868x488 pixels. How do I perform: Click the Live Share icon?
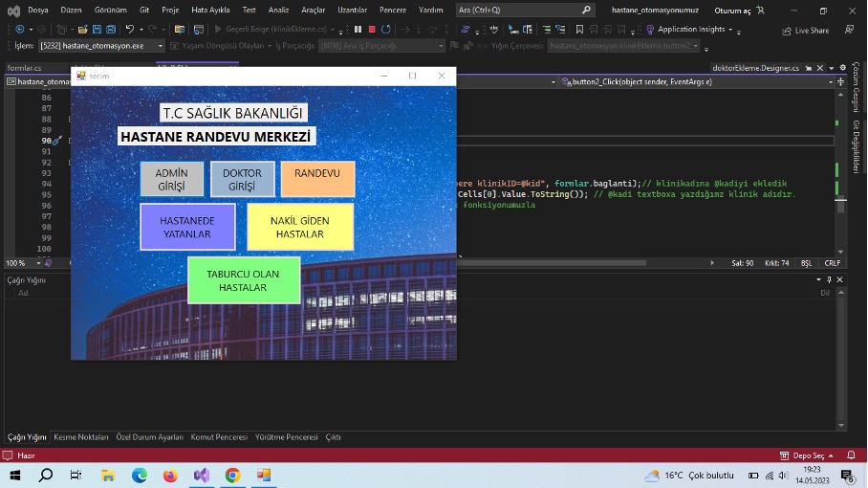coord(787,31)
